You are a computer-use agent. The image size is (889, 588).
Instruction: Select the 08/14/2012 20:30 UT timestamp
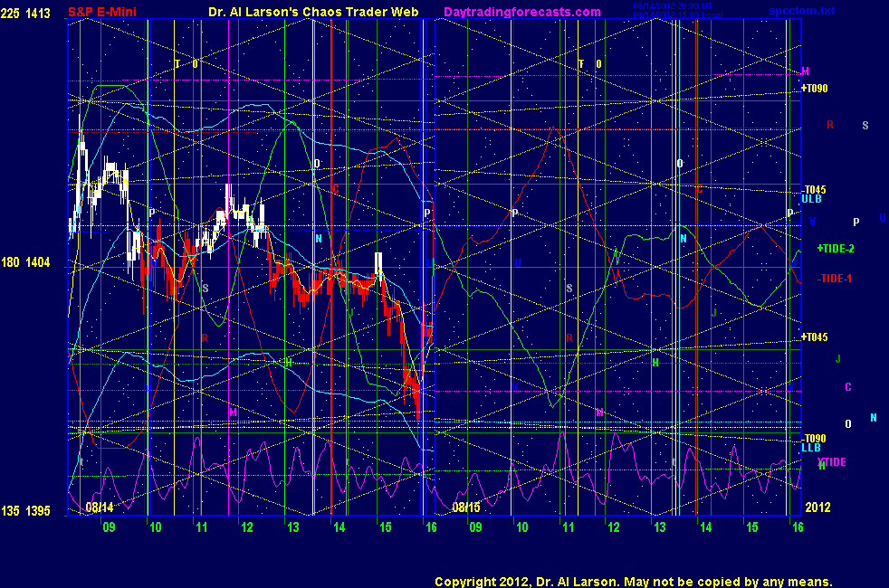coord(673,6)
